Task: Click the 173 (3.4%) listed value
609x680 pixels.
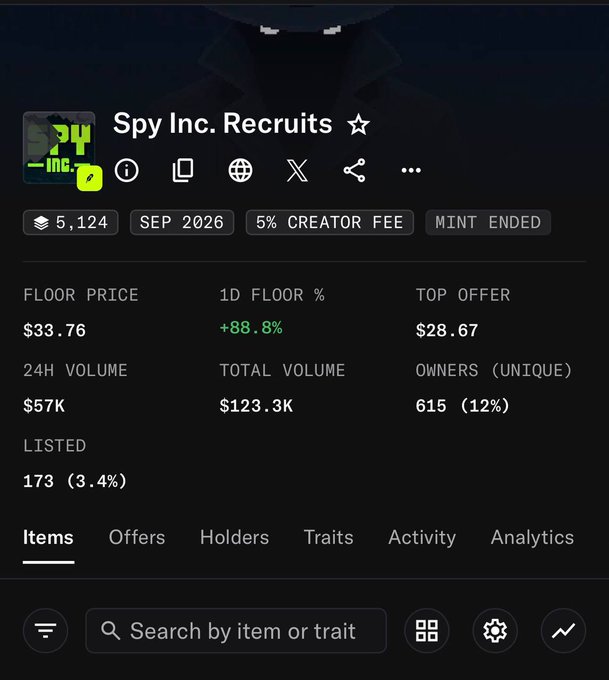Action: tap(75, 481)
